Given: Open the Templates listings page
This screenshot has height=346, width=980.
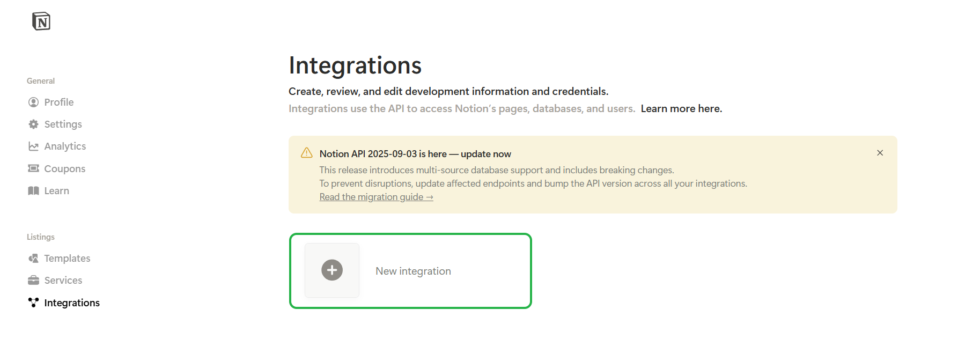Looking at the screenshot, I should [x=67, y=259].
